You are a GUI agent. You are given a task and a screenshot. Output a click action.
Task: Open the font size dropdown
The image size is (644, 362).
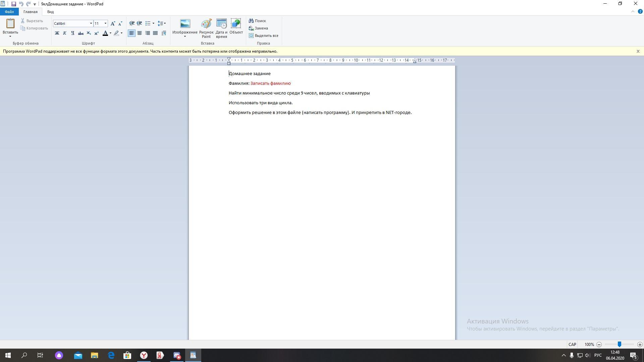pyautogui.click(x=105, y=23)
